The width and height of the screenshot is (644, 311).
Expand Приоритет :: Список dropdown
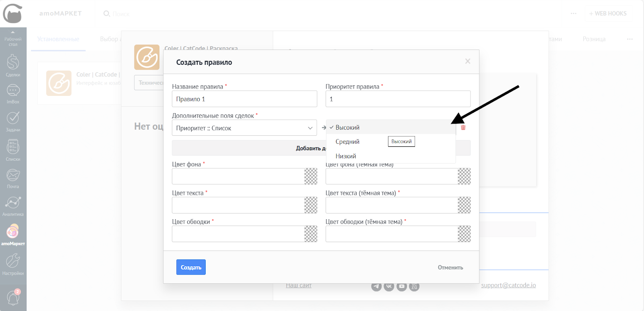pos(244,128)
